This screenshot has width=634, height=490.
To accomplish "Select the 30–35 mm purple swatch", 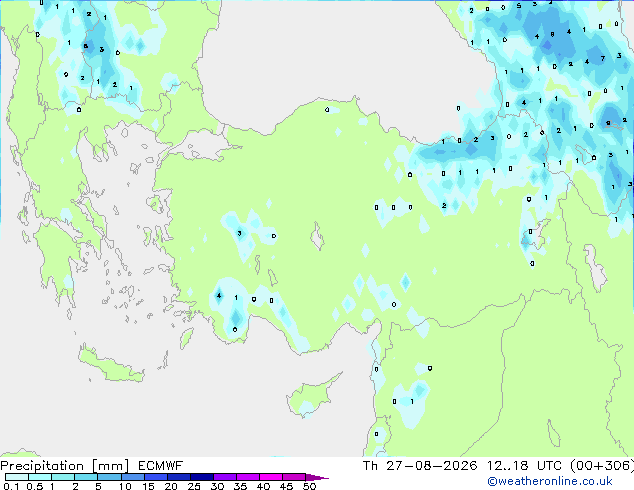I will click(225, 477).
